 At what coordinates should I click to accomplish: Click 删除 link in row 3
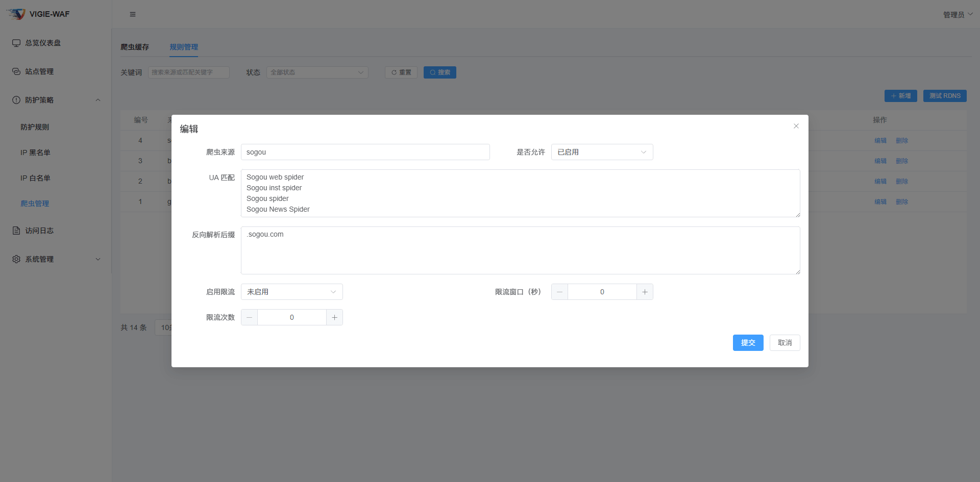point(902,161)
